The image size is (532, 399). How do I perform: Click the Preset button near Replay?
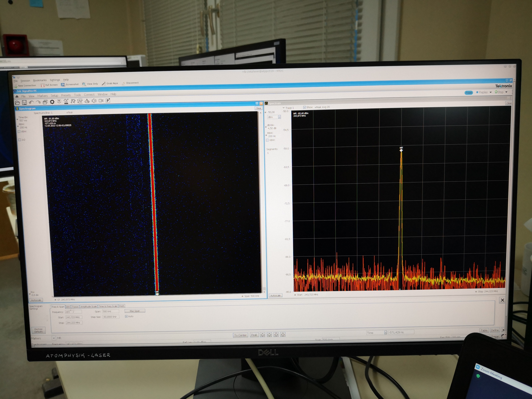[469, 93]
